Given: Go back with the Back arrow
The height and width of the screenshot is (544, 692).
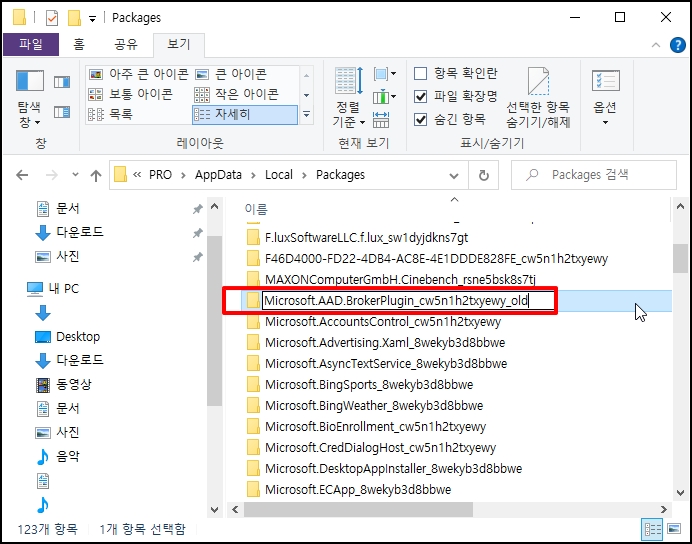Looking at the screenshot, I should 22,175.
